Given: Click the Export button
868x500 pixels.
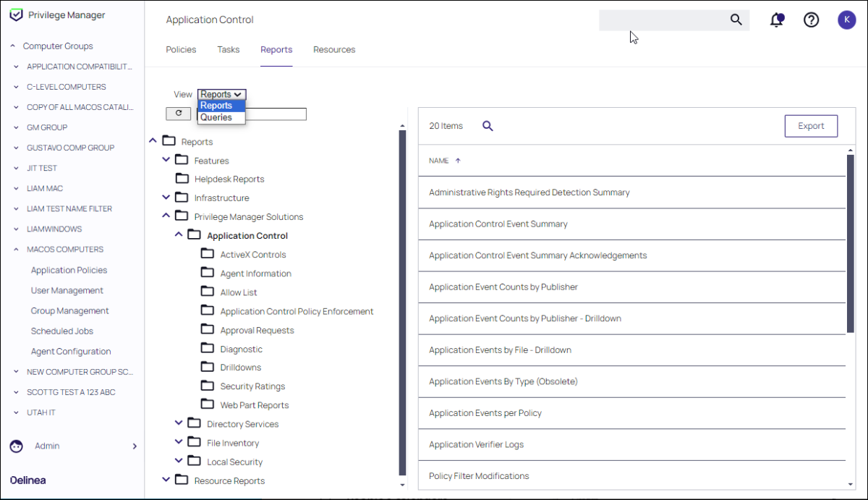Looking at the screenshot, I should (x=811, y=126).
